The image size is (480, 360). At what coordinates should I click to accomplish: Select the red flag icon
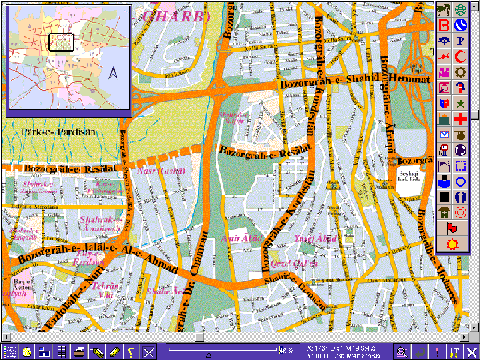452,228
